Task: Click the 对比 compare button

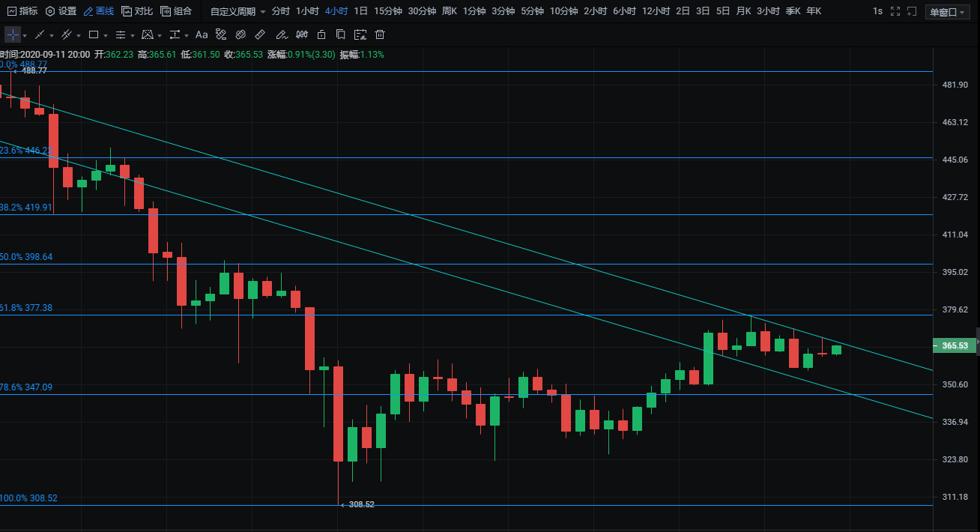Action: [x=137, y=11]
